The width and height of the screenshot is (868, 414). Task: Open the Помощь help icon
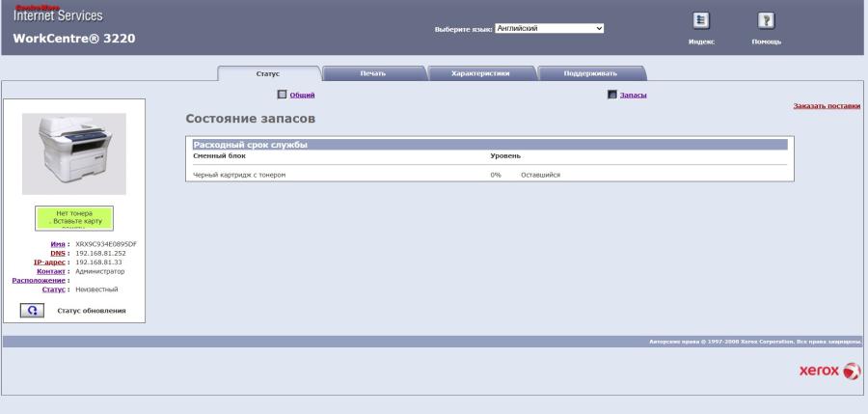click(766, 20)
